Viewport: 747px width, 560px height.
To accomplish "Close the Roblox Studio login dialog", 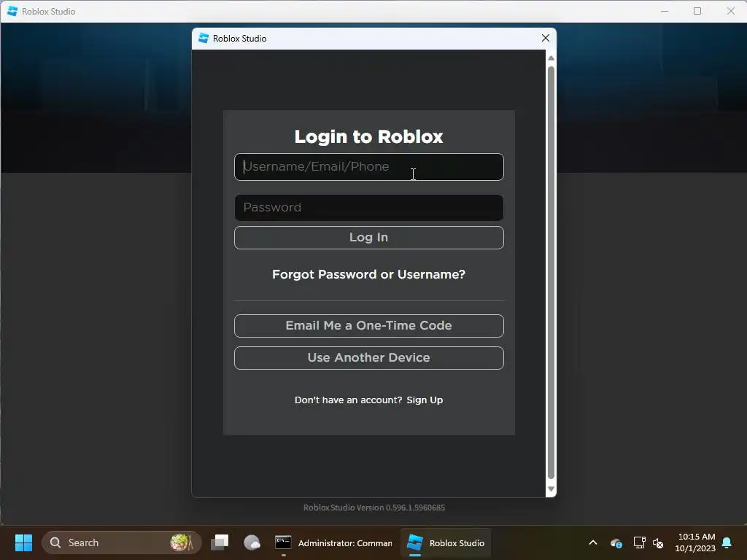I will [546, 38].
